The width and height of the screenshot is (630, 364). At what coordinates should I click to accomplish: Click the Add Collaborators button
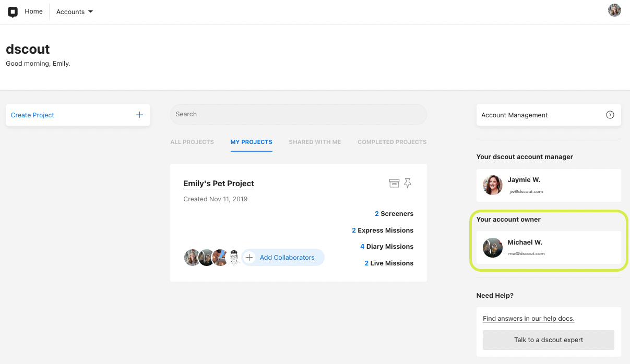pyautogui.click(x=283, y=257)
